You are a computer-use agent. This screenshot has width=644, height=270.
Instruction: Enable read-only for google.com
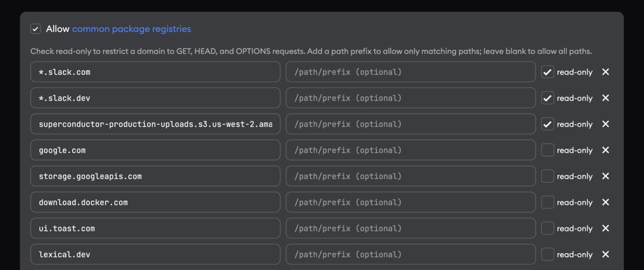(x=548, y=150)
